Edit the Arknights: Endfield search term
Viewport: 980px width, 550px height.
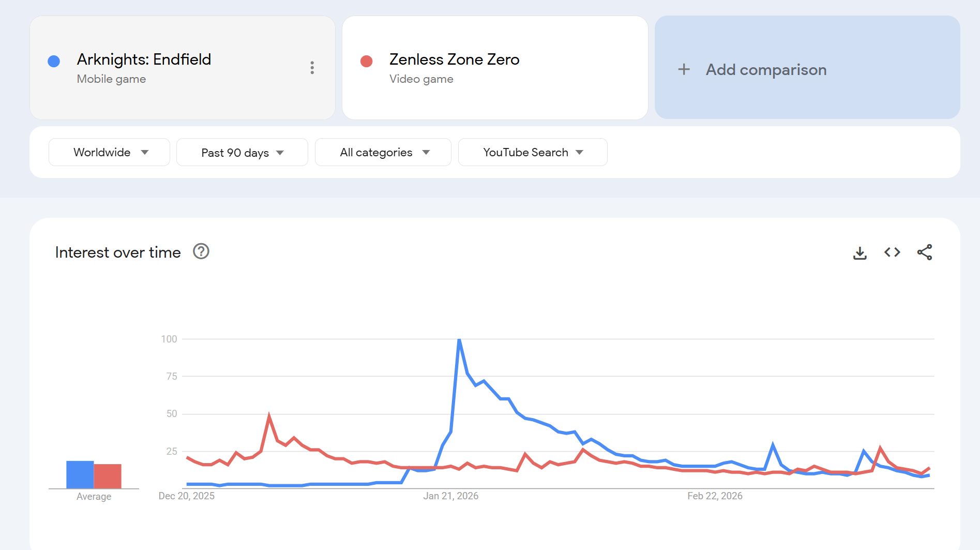point(144,60)
